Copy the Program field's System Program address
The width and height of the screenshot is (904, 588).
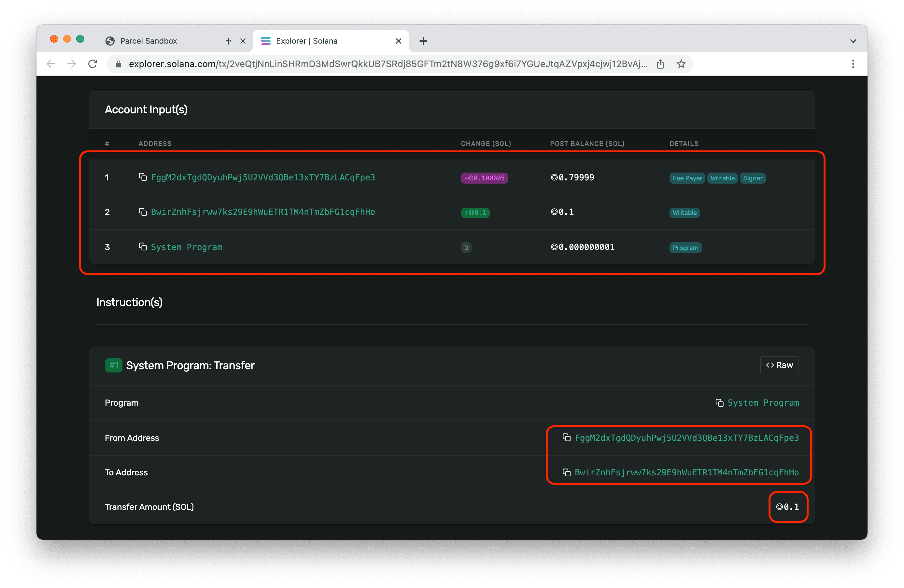coord(719,403)
